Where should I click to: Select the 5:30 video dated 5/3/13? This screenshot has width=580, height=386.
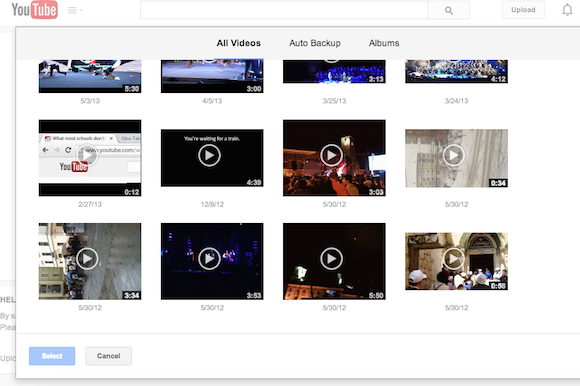point(90,76)
